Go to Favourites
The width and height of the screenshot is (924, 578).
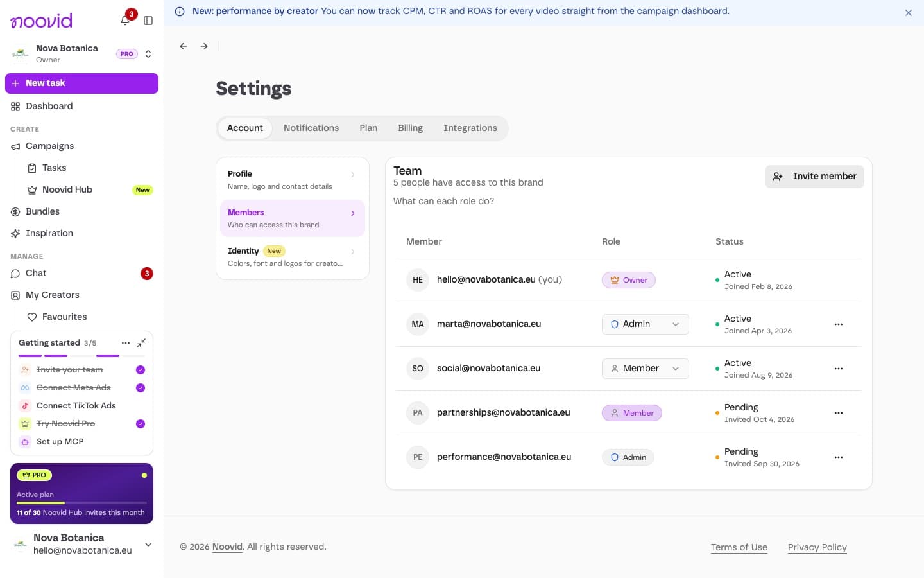pos(89,317)
